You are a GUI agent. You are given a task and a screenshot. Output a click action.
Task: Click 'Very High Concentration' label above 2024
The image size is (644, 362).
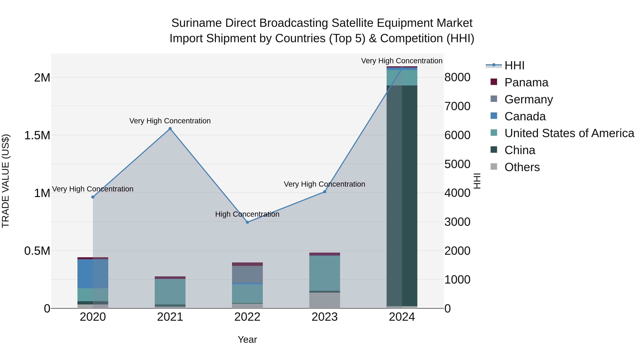402,61
